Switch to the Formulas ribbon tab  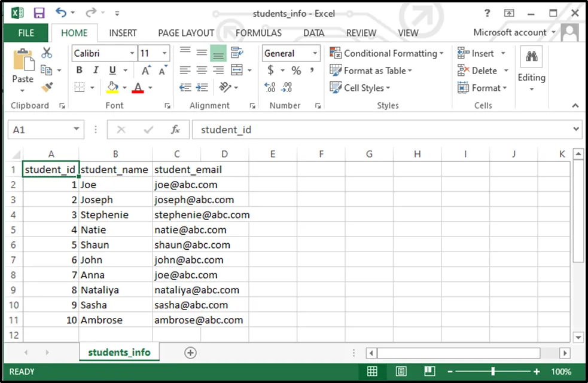[258, 33]
